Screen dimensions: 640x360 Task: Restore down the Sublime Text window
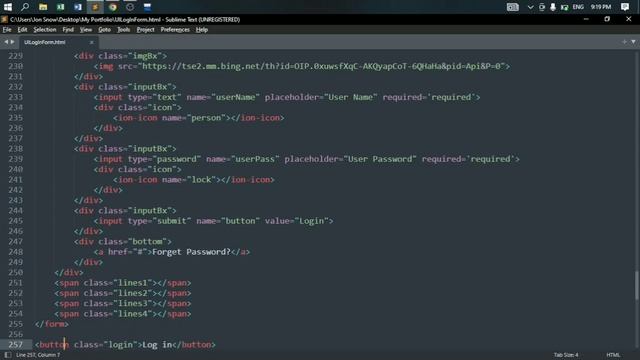click(607, 19)
